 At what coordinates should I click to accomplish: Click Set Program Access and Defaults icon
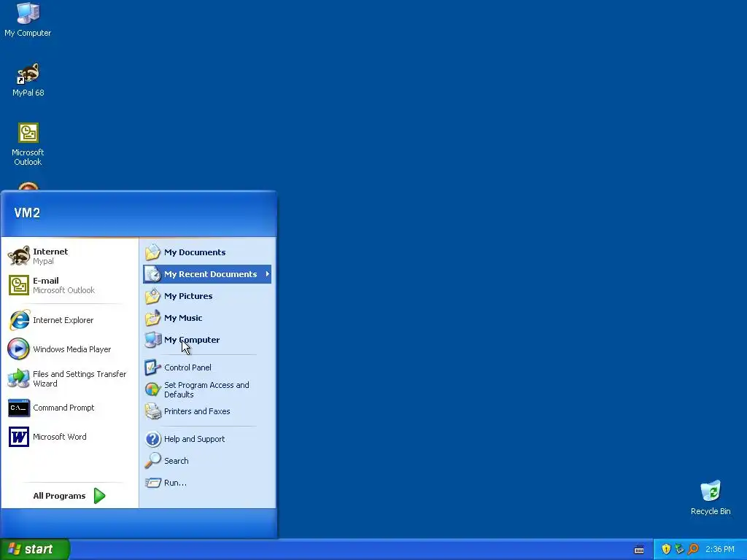click(153, 389)
